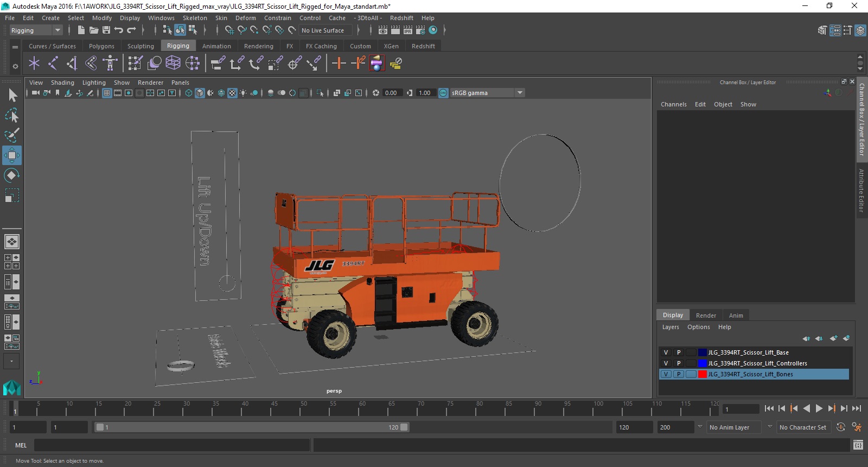Activate the Lasso selection tool
This screenshot has width=868, height=467.
click(x=12, y=115)
